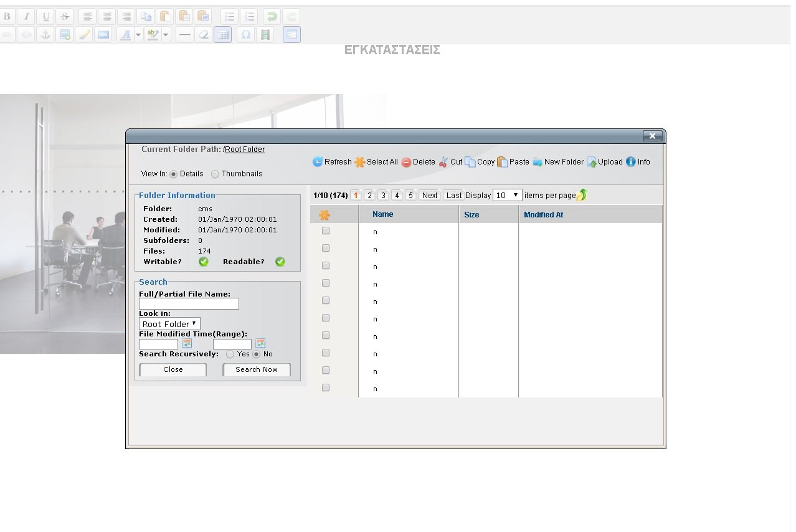Select All files in file manager

(x=376, y=162)
